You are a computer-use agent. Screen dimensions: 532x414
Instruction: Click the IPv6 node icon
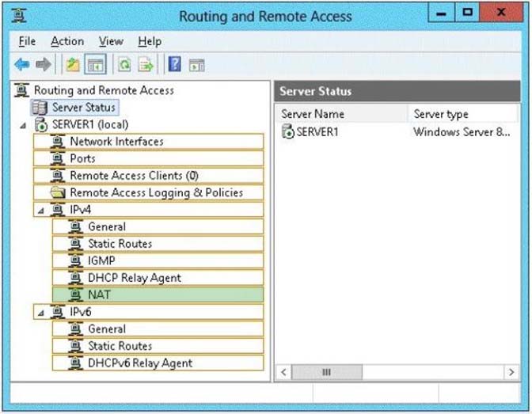tap(58, 312)
